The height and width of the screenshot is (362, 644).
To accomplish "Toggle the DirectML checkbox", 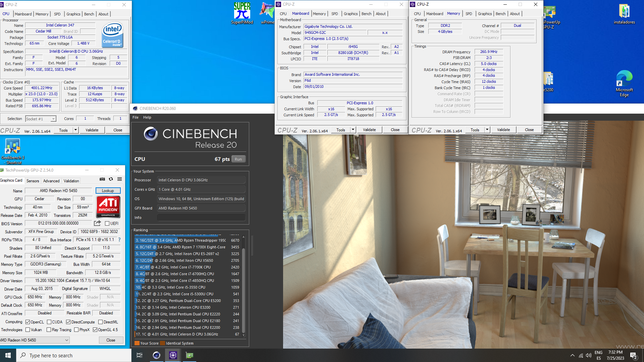I will click(x=101, y=322).
